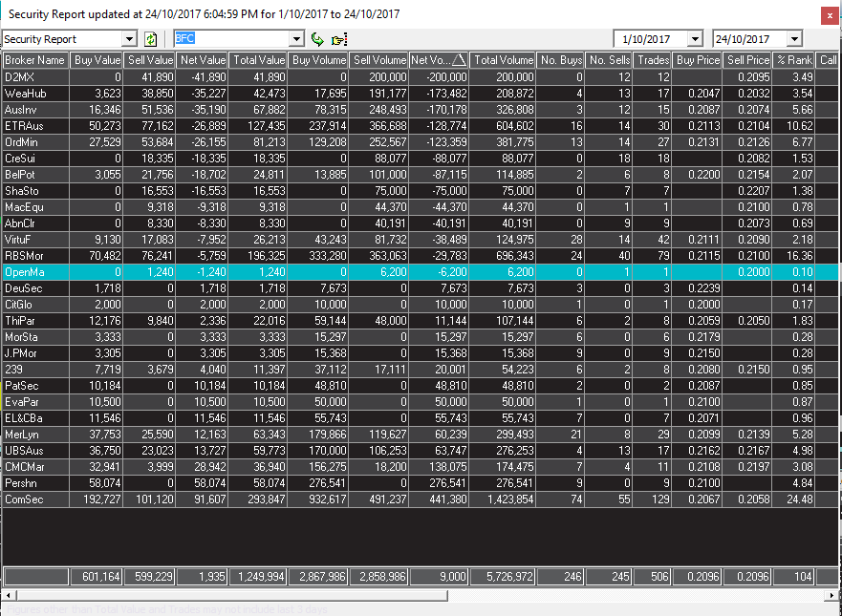This screenshot has width=842, height=616.
Task: Select the D2MX broker row
Action: click(420, 76)
